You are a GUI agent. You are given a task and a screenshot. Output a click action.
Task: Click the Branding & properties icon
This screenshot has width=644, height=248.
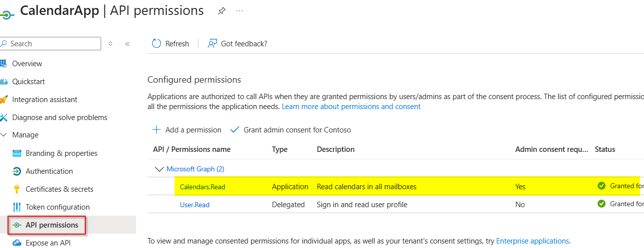[x=17, y=153]
